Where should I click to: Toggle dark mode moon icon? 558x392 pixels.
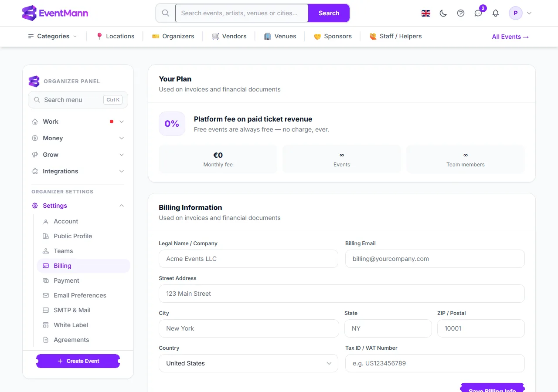[443, 13]
